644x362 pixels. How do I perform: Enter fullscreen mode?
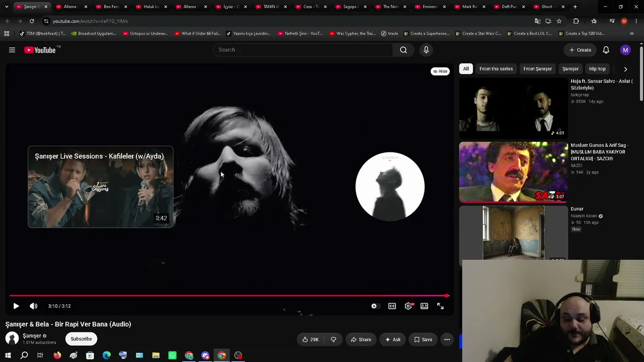[x=440, y=306]
